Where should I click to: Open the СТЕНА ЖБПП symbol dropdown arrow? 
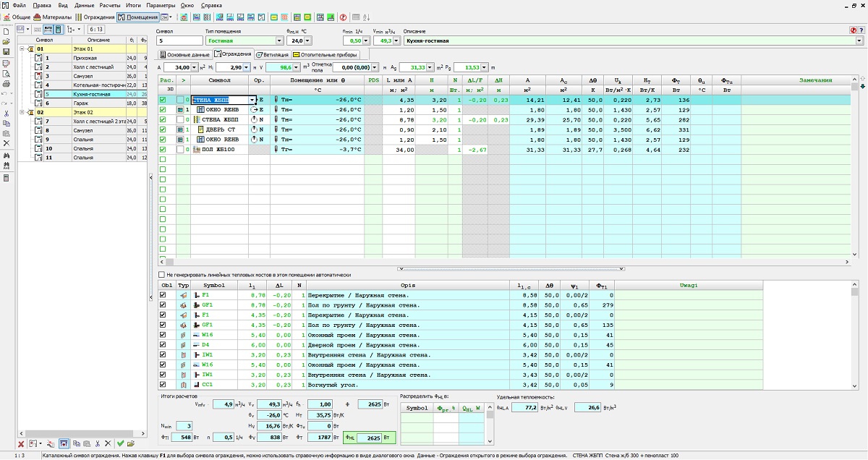252,100
